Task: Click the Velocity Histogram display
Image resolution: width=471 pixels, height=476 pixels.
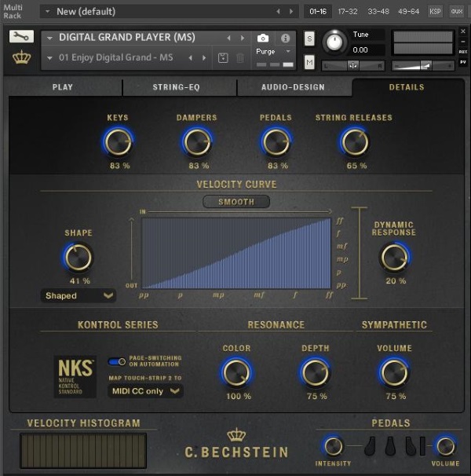Action: [83, 451]
